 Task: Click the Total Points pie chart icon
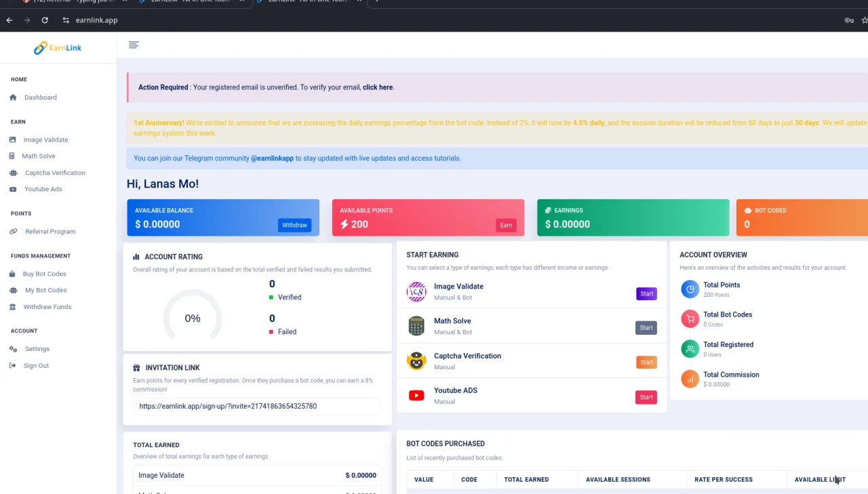(x=690, y=289)
